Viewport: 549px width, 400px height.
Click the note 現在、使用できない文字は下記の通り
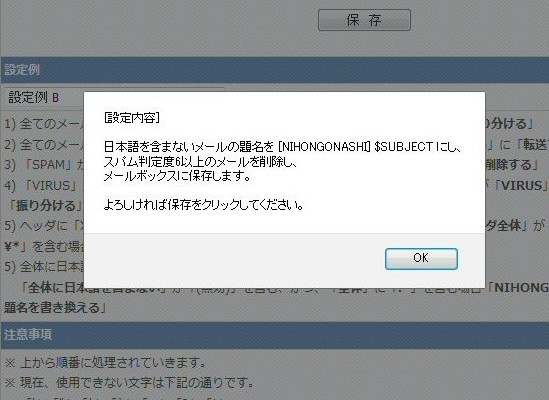pos(130,382)
